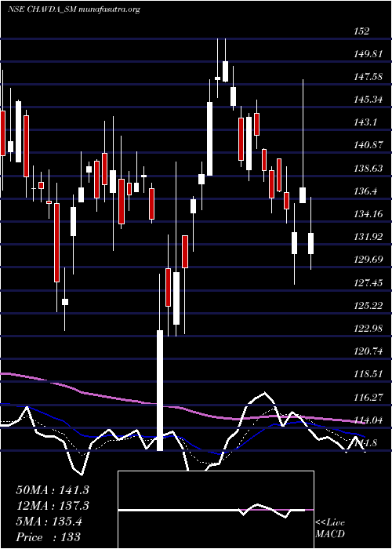Select the 114.04 price axis label
Viewport: 392px width, 549px height.
[368, 420]
